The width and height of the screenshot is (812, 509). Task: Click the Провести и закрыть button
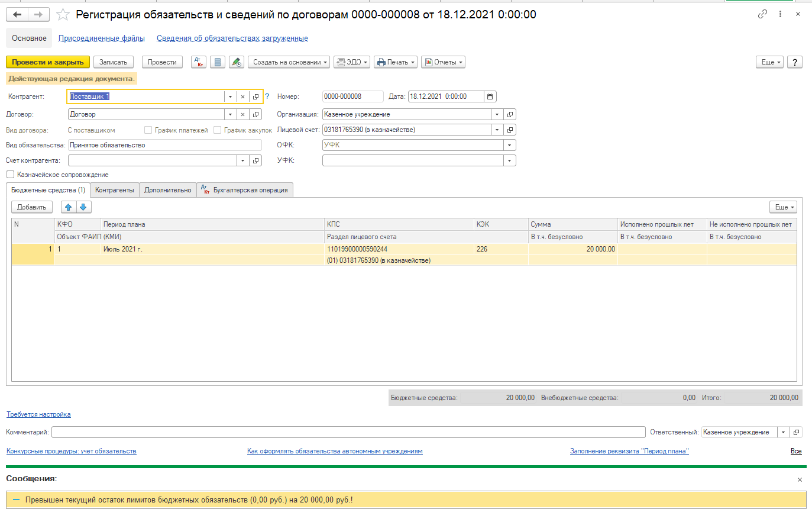(x=48, y=62)
